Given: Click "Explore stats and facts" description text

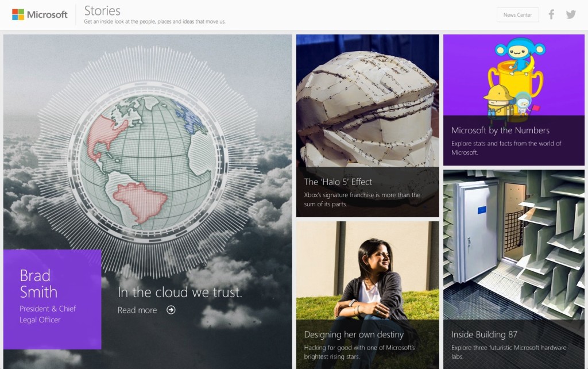Looking at the screenshot, I should [x=506, y=148].
